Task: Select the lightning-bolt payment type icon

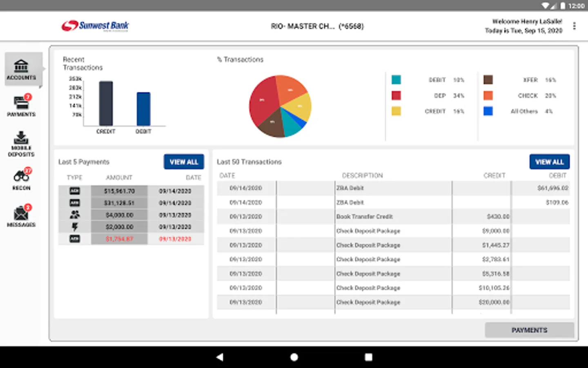Action: coord(75,227)
